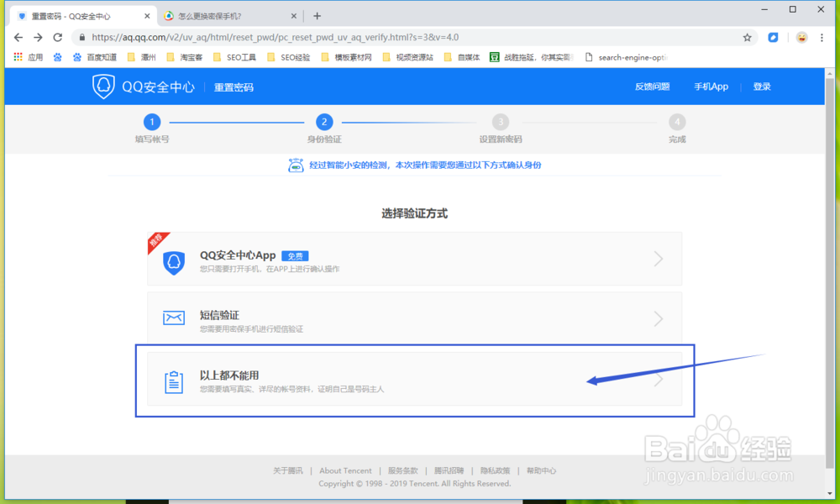840x504 pixels.
Task: Click the QQ安全中心 shield logo
Action: tap(103, 87)
